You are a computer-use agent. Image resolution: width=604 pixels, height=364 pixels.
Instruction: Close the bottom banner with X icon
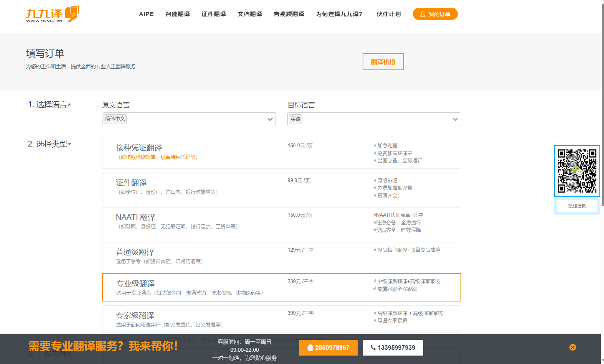click(573, 347)
